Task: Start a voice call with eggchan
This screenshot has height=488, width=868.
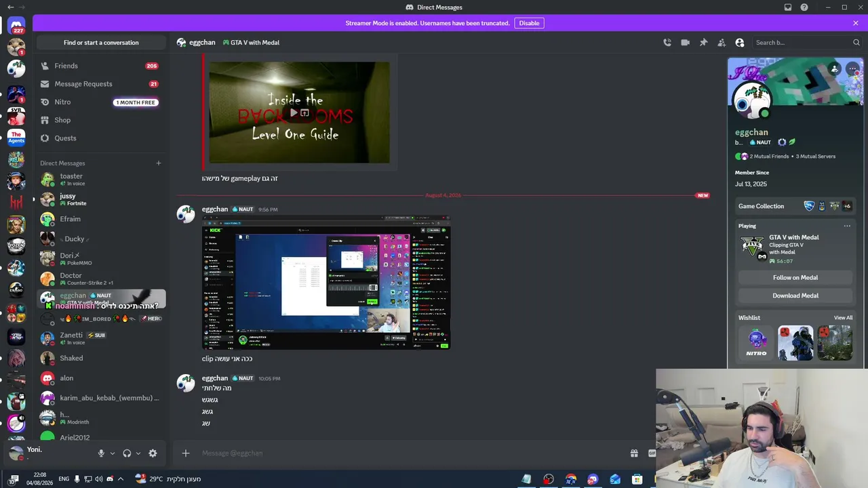Action: (667, 42)
